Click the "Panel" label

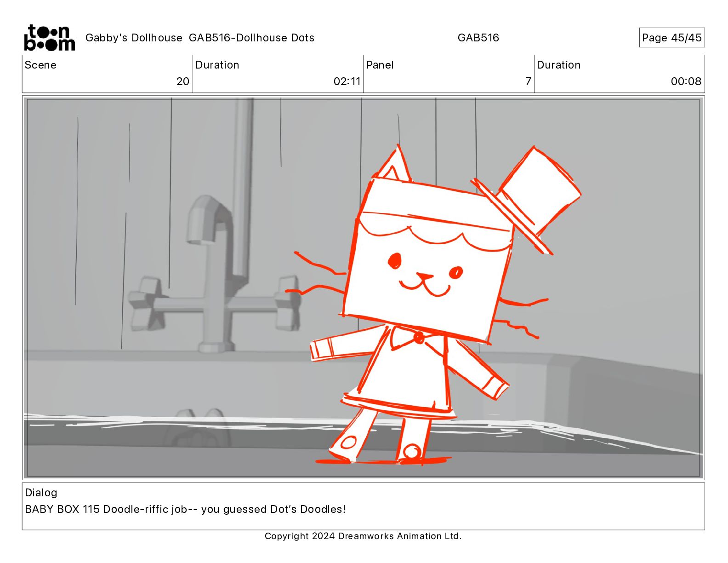(380, 65)
